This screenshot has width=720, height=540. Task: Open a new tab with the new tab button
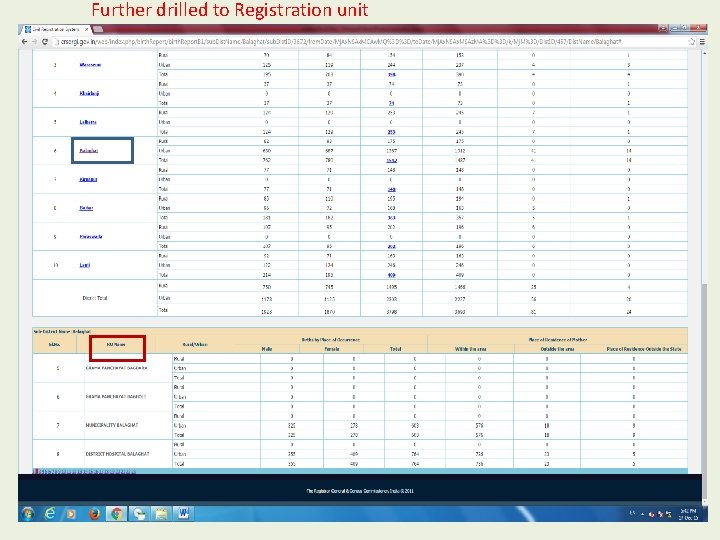pyautogui.click(x=98, y=29)
